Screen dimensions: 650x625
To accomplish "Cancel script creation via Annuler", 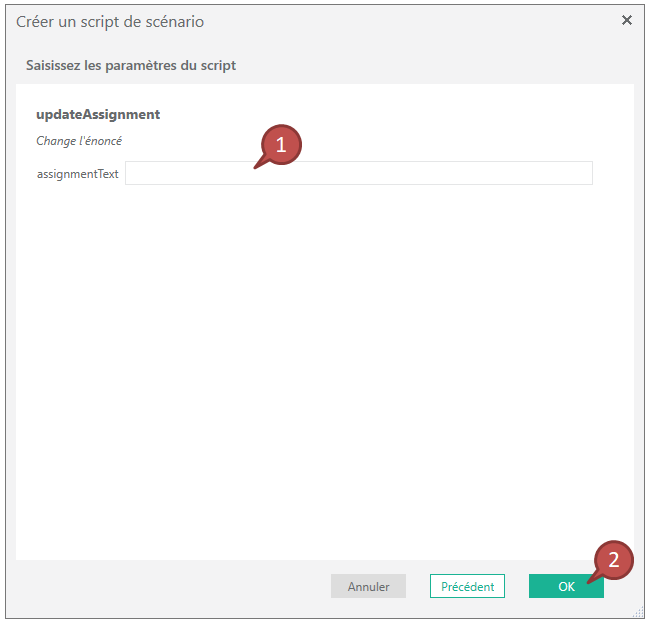I will point(368,586).
